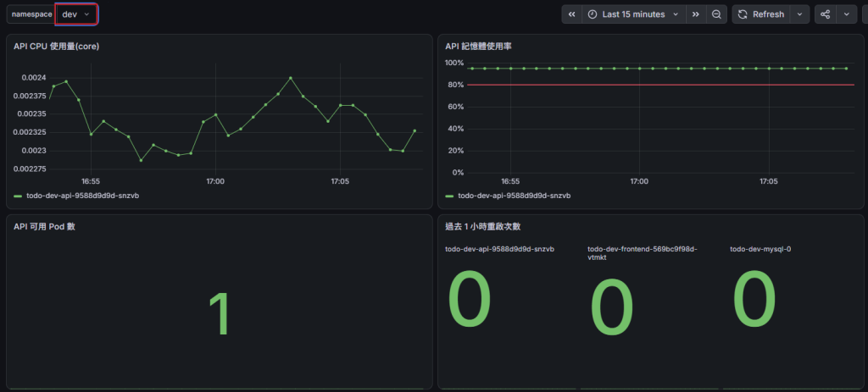
Task: Click the green memory legend color swatch
Action: (449, 196)
